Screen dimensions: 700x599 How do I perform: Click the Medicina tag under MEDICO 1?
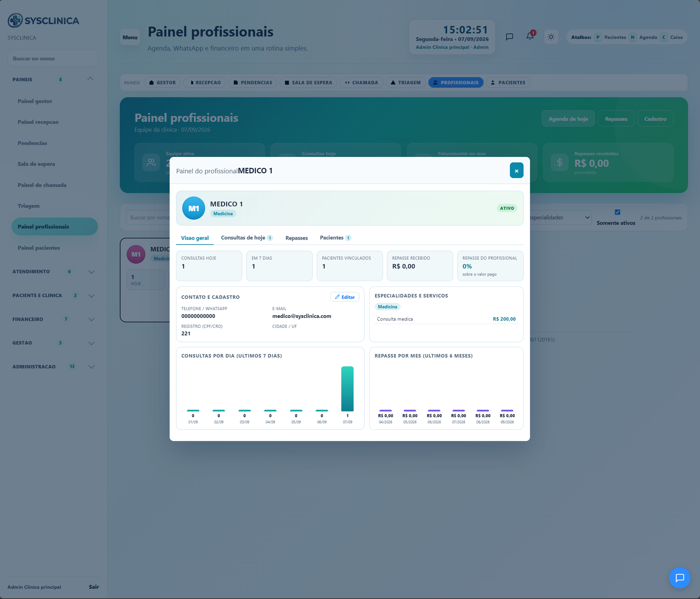223,214
